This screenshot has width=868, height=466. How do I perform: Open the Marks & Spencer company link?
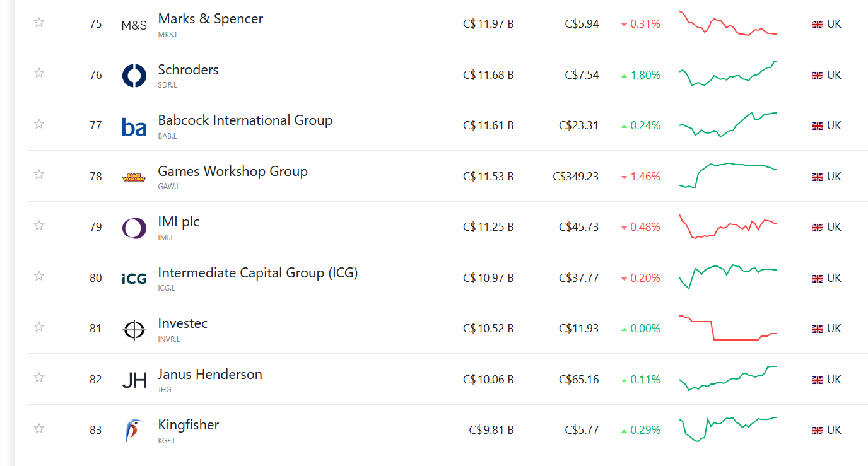click(211, 19)
